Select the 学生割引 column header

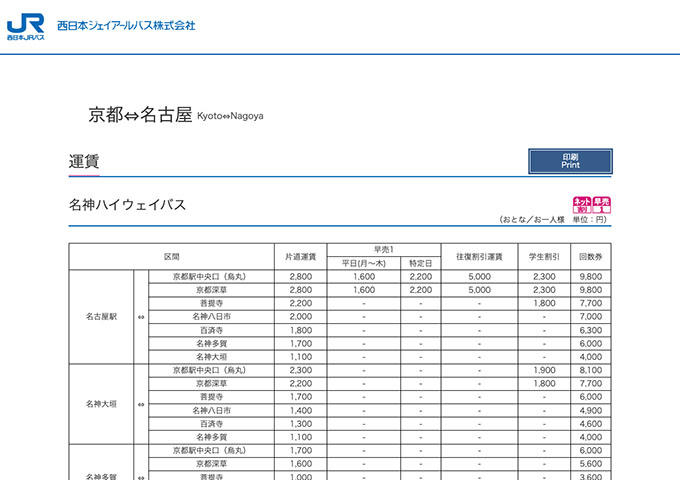click(544, 257)
